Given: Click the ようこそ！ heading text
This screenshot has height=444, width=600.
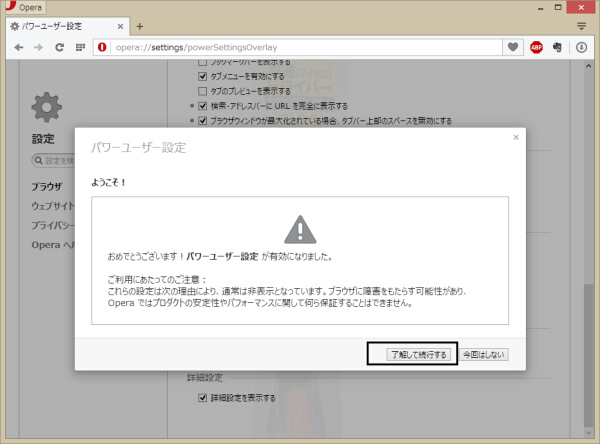Looking at the screenshot, I should click(109, 182).
